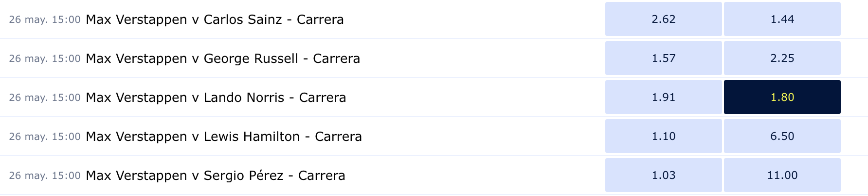Click the 26 may. time of Pérez matchup
The height and width of the screenshot is (196, 868).
click(x=45, y=176)
